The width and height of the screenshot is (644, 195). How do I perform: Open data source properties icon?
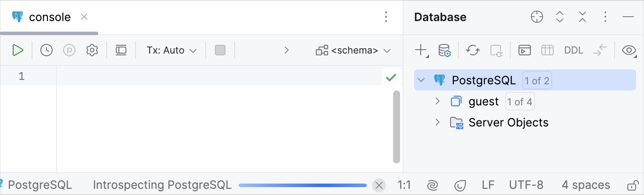coord(444,51)
